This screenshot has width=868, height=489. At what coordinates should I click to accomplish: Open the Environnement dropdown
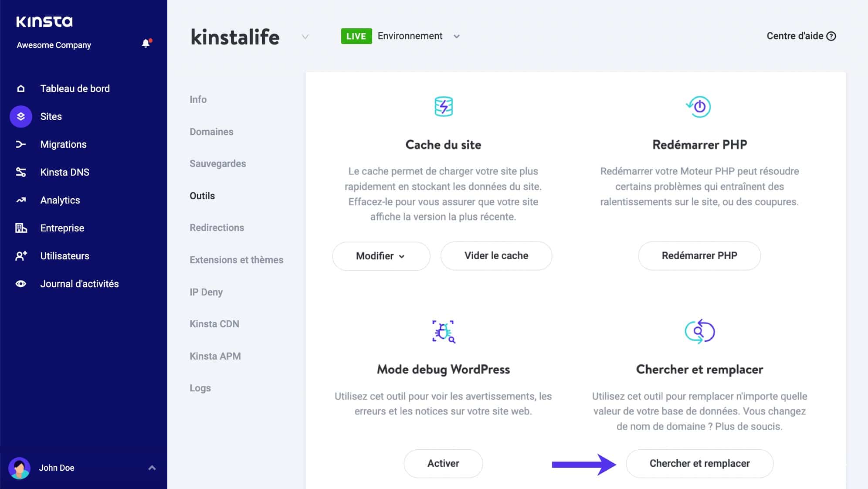point(456,36)
